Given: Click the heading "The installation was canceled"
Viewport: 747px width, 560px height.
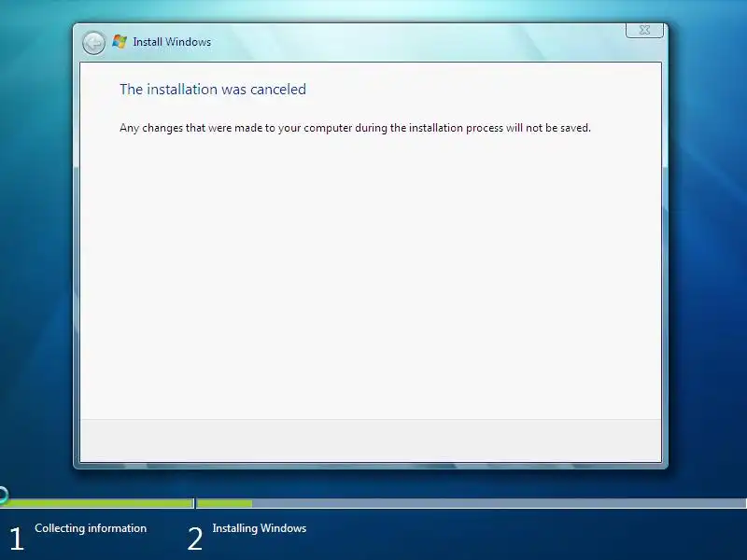Looking at the screenshot, I should [213, 89].
